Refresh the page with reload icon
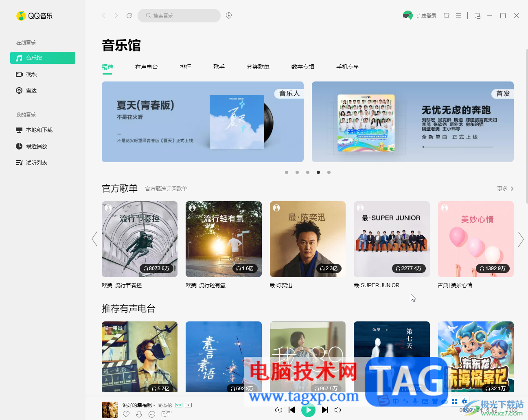This screenshot has width=528, height=420. [129, 15]
